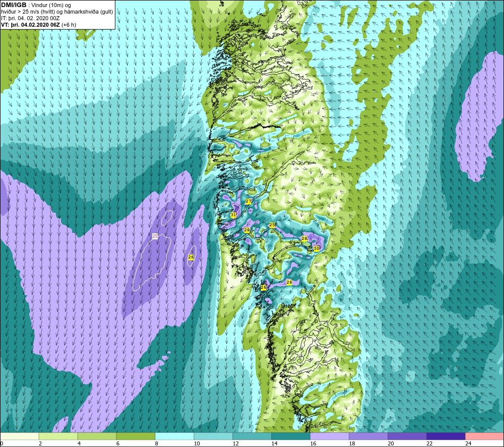
Task: Click the 'IT: þri. 04. 02. 2020 00Z' line
Action: pyautogui.click(x=31, y=18)
